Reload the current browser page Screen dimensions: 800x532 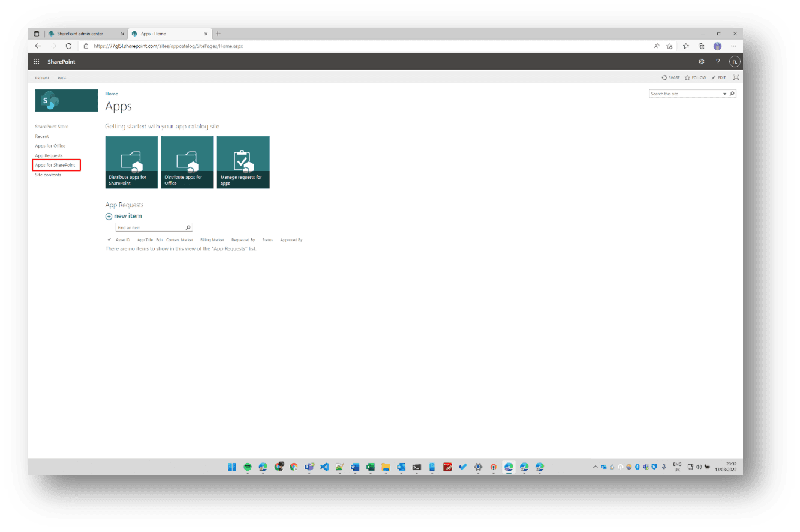point(69,46)
